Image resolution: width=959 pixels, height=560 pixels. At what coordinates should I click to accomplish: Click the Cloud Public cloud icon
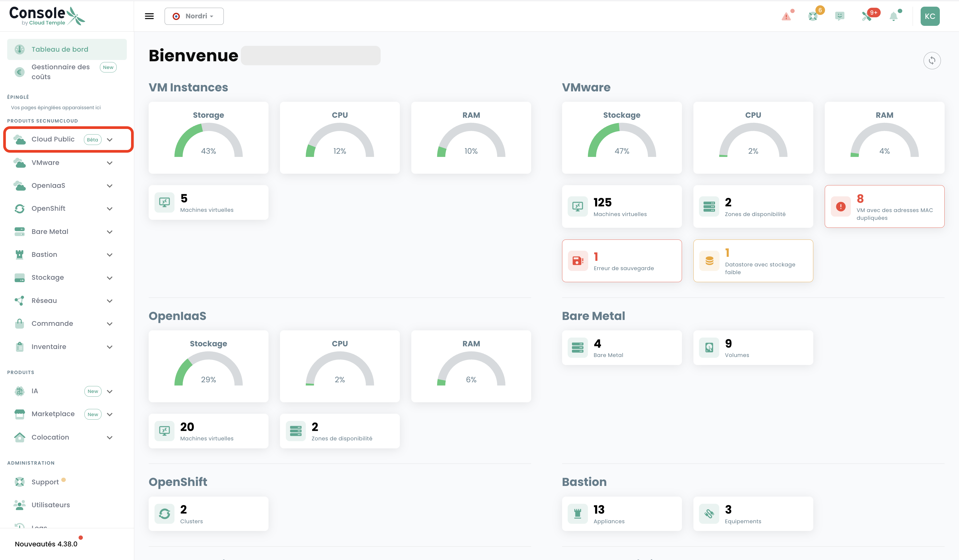[x=19, y=139]
